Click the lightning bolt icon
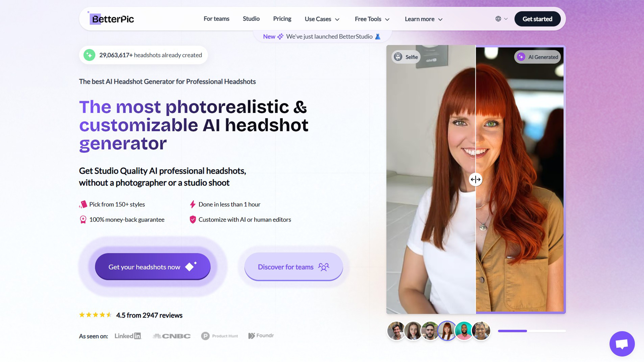 pos(193,204)
